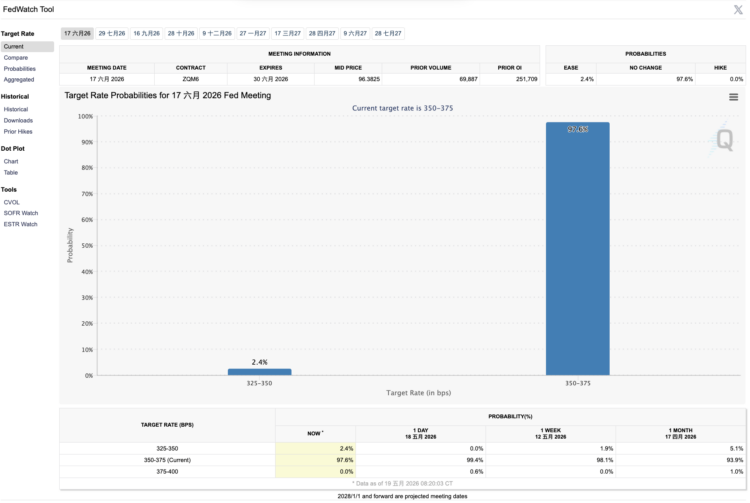Click the 1 MONTH 5.1% cell

coord(681,449)
